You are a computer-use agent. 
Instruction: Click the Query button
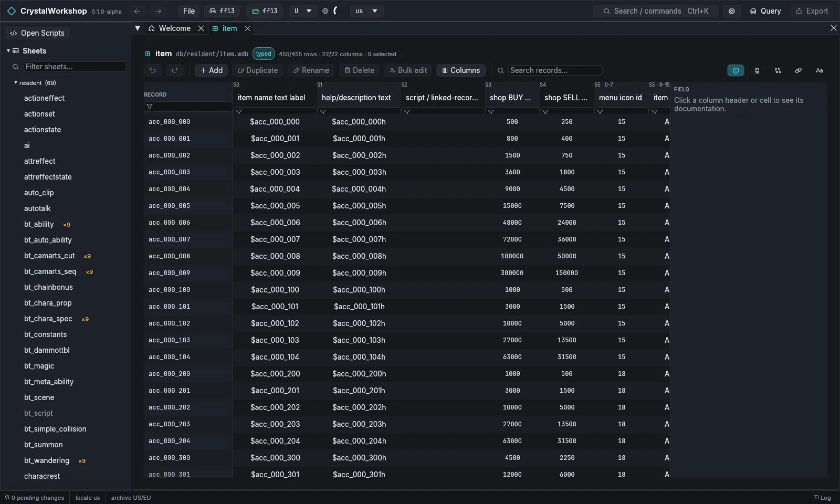pyautogui.click(x=765, y=11)
